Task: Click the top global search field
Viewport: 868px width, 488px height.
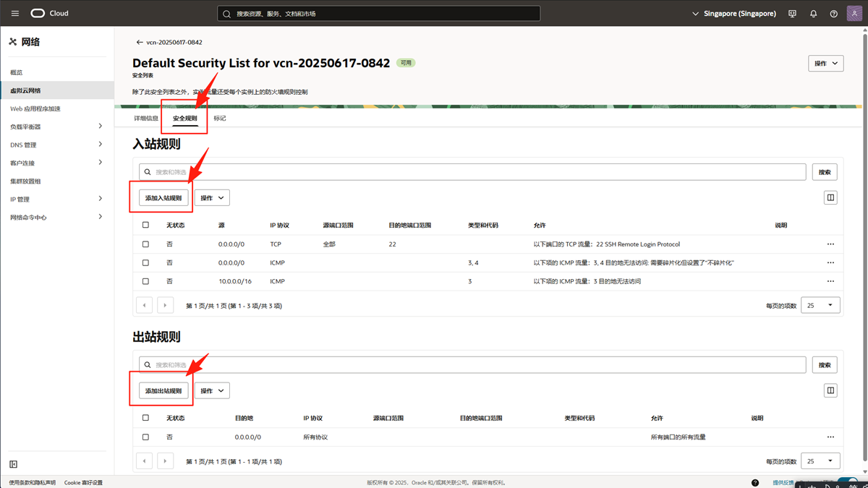Action: point(378,14)
